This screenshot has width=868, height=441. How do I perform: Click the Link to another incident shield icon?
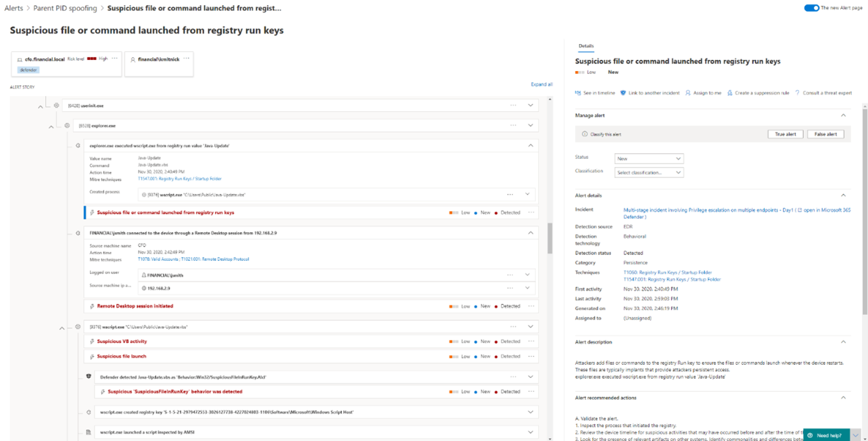click(623, 93)
